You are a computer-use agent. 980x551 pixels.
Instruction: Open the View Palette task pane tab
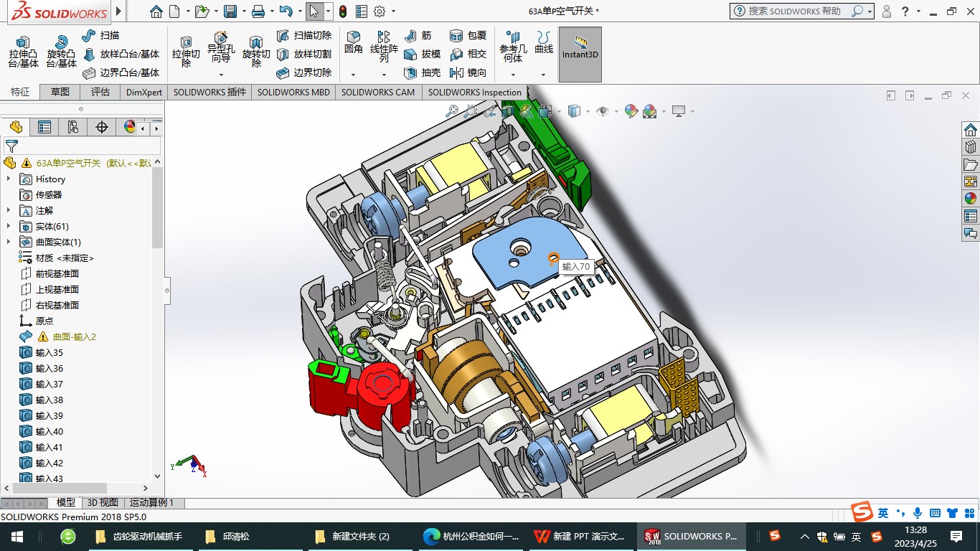click(971, 181)
